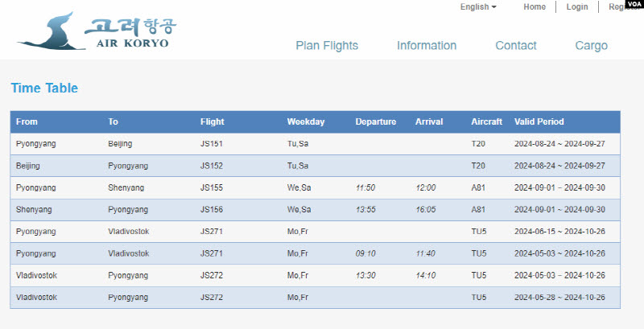Viewport: 644px width, 329px height.
Task: Select the Contact menu item
Action: pyautogui.click(x=516, y=46)
